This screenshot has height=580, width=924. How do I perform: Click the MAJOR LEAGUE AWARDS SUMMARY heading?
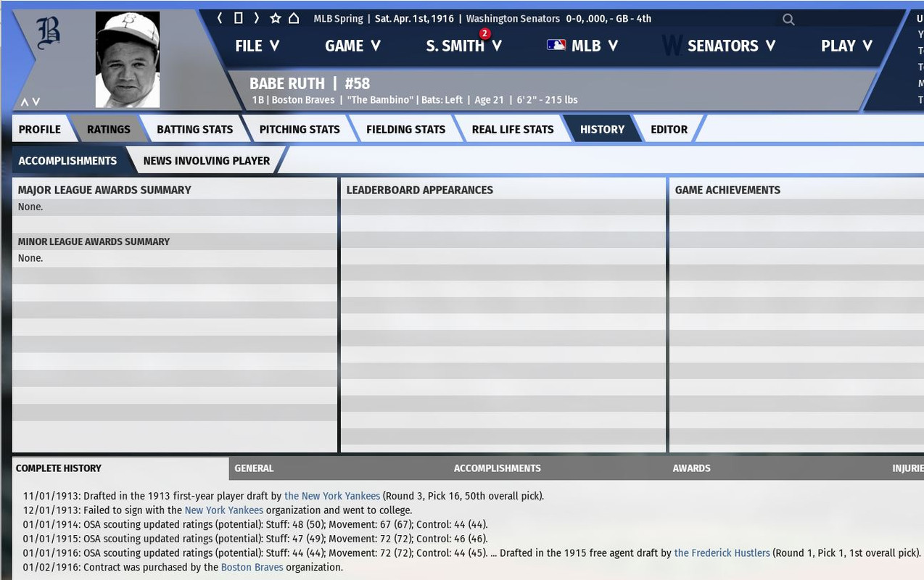pyautogui.click(x=104, y=190)
